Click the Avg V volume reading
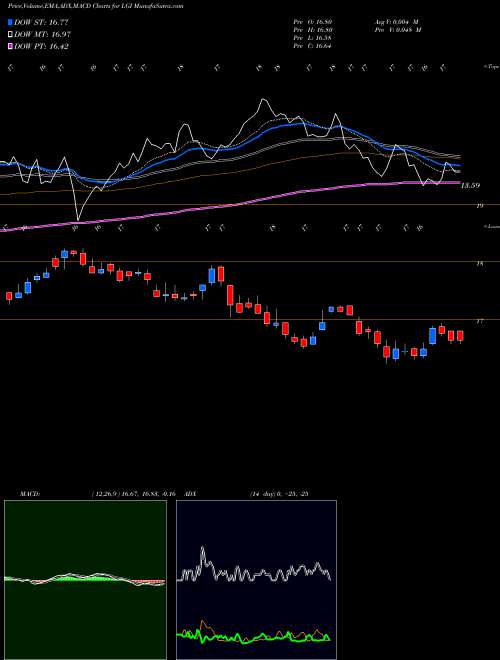This screenshot has height=660, width=500. click(x=395, y=21)
